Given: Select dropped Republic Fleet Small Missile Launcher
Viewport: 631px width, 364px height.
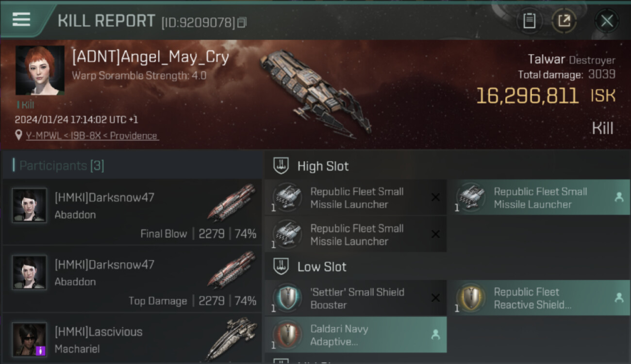Looking at the screenshot, I should (x=539, y=198).
